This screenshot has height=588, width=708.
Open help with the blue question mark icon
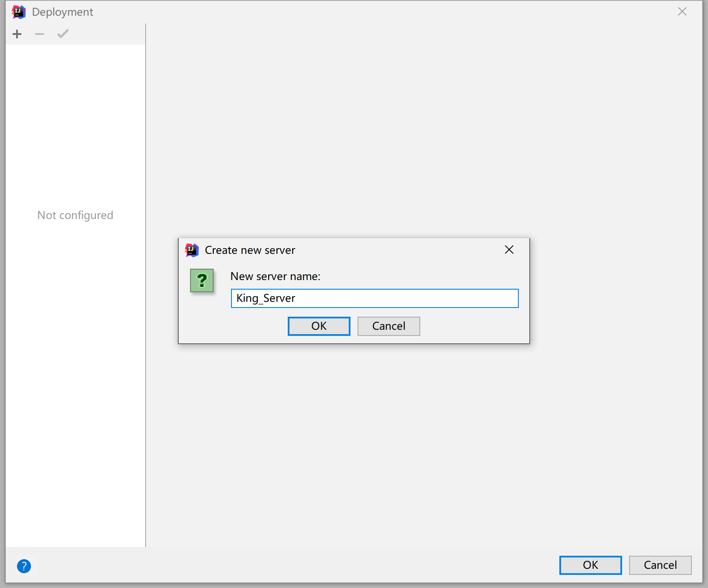(24, 566)
